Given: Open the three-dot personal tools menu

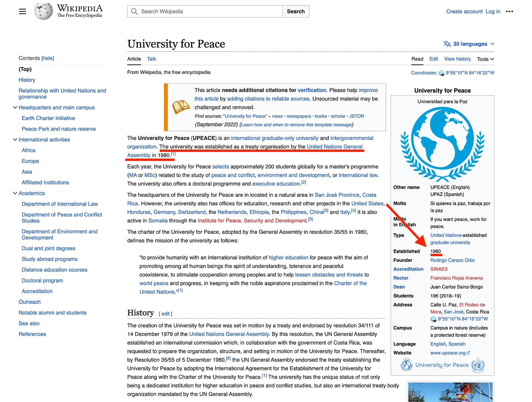Looking at the screenshot, I should [x=509, y=11].
